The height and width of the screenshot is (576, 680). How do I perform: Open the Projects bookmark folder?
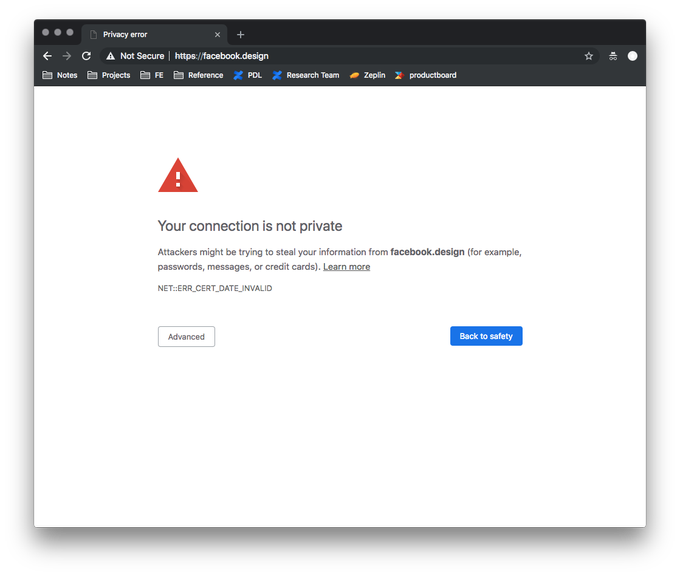point(108,75)
